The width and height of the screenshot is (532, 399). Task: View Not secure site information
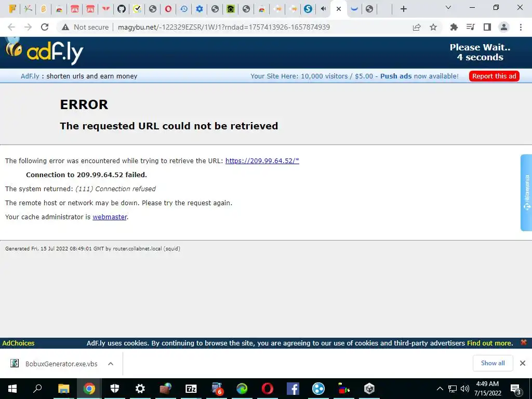(85, 27)
